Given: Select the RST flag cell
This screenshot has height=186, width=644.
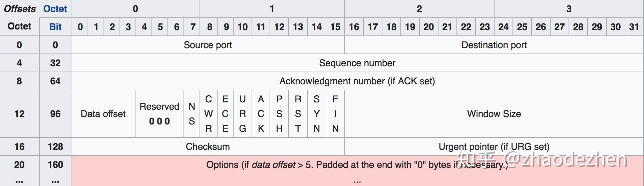Looking at the screenshot, I should 298,114.
